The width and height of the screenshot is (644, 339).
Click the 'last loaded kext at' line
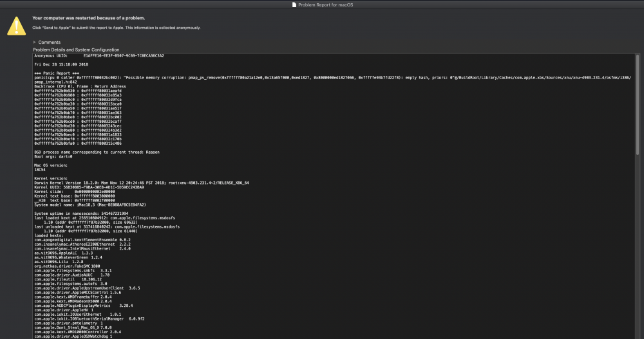click(x=105, y=218)
